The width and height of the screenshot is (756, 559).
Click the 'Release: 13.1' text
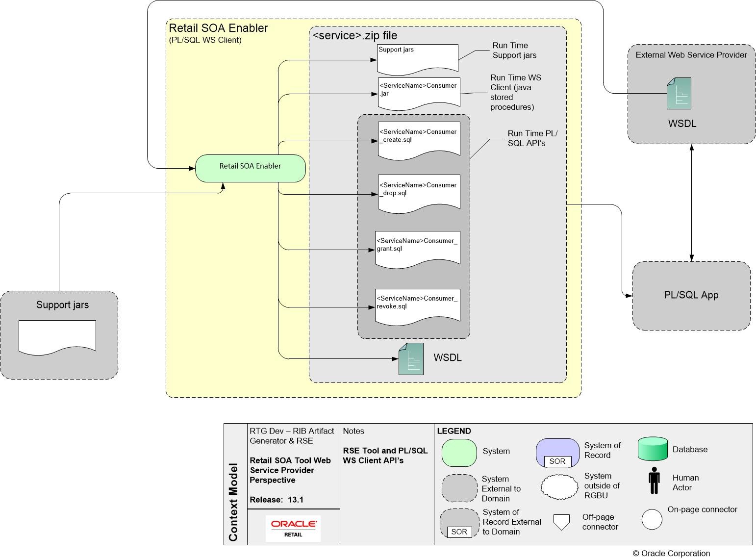[x=277, y=500]
